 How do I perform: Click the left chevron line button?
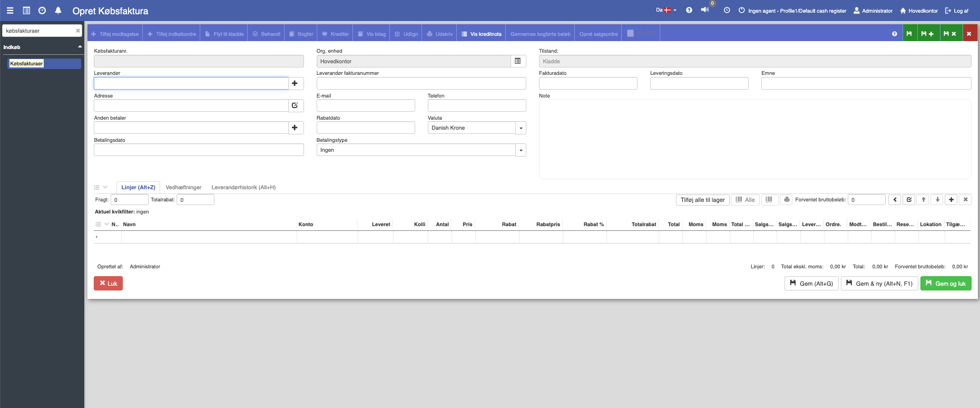(895, 200)
